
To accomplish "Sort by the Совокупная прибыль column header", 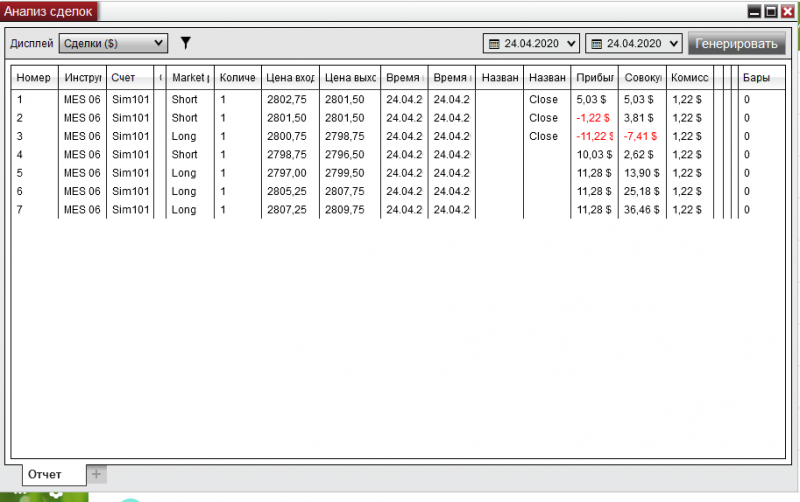I will [x=642, y=78].
